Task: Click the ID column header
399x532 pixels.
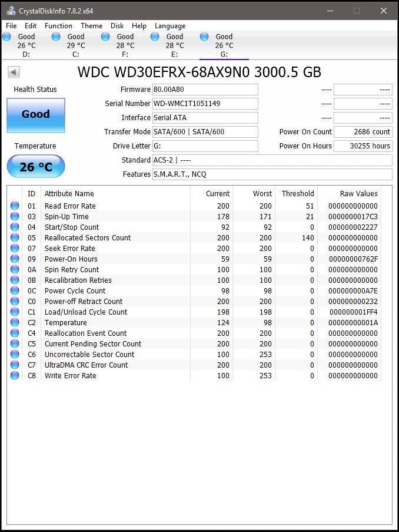Action: (x=31, y=193)
